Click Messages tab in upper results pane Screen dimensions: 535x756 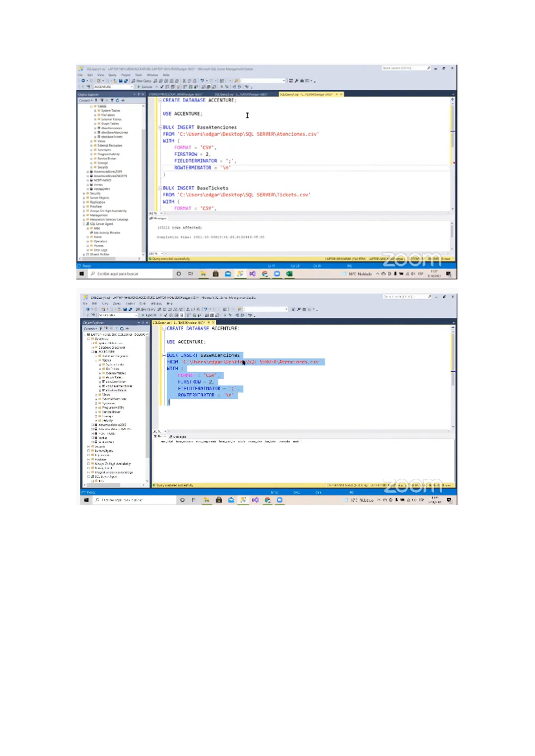point(158,218)
